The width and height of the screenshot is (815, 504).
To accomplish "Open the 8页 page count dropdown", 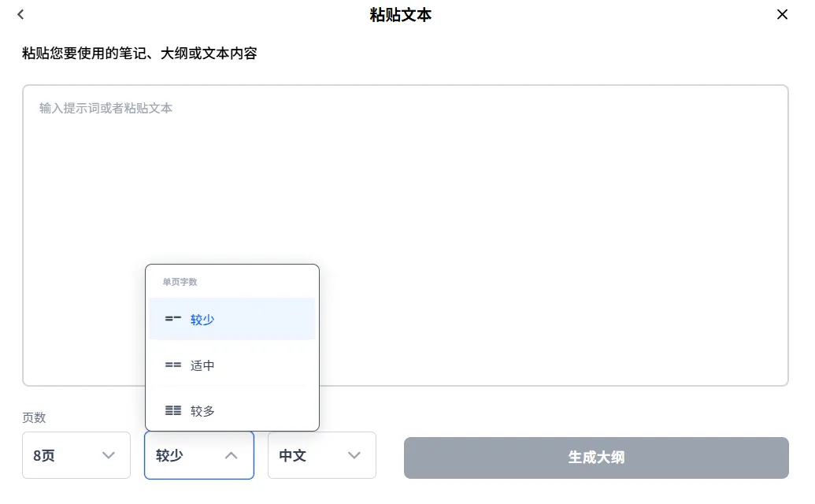I will (x=76, y=455).
